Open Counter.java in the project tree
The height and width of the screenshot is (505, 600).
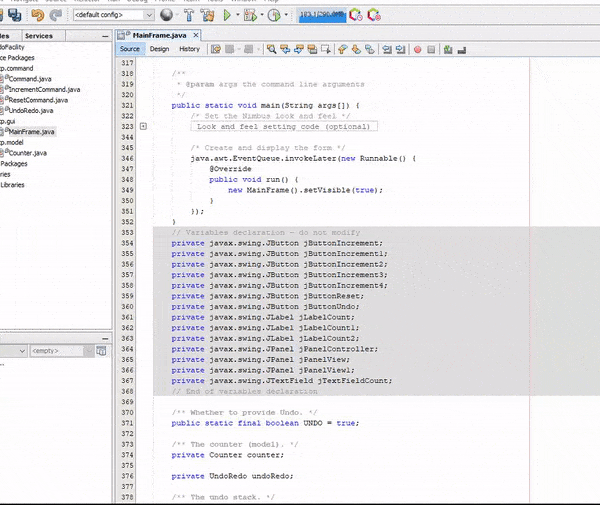click(26, 153)
